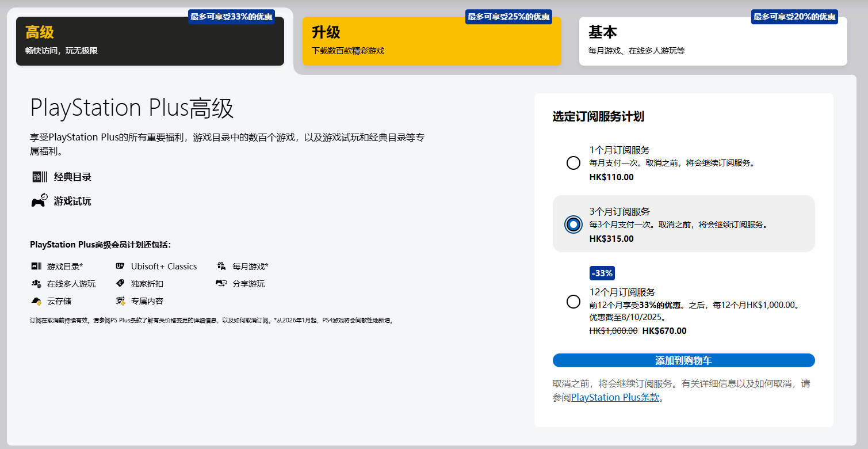This screenshot has height=449, width=868.
Task: Click the 畅快访问，玩无极限 subtitle
Action: coord(62,51)
